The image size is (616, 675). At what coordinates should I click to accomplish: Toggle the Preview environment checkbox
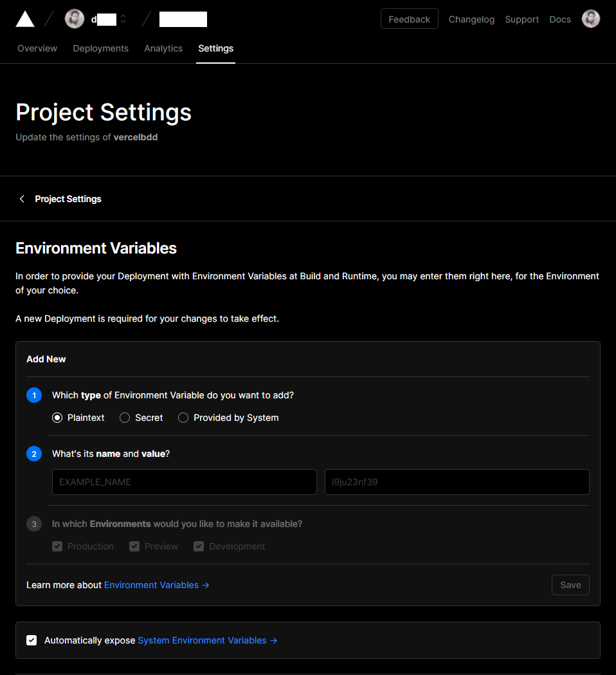(134, 546)
